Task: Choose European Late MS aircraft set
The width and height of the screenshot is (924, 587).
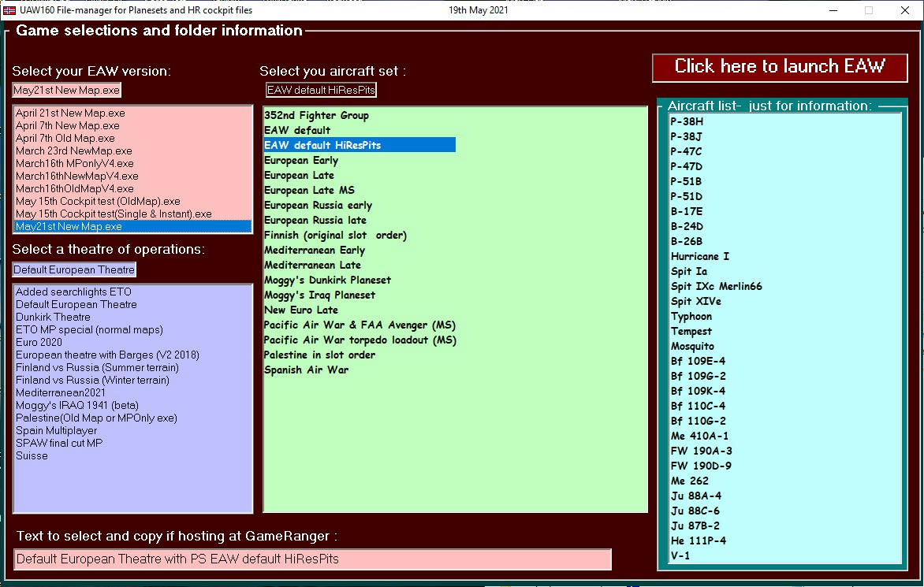Action: 309,190
